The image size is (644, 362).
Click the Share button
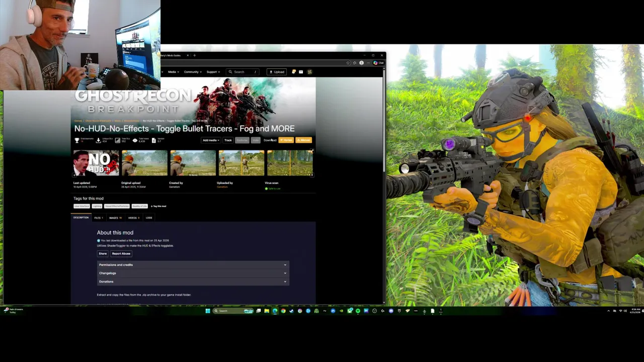103,254
